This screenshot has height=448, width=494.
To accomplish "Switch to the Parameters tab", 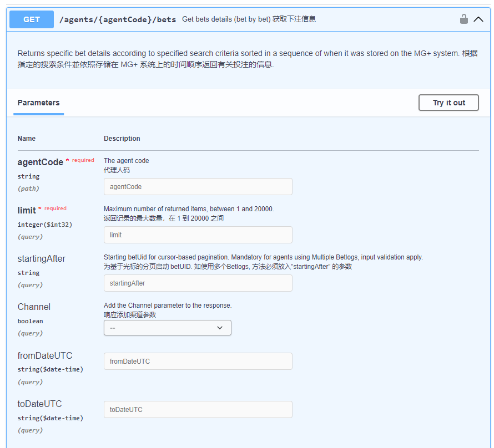I will tap(38, 103).
